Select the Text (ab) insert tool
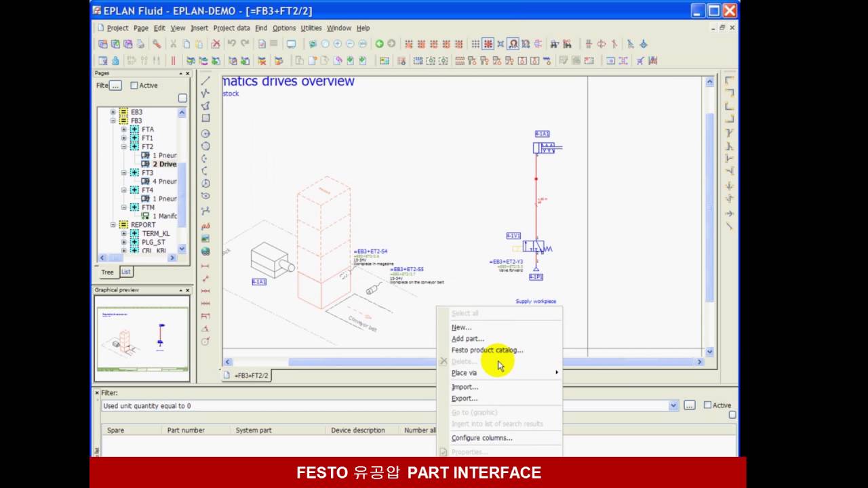 205,226
